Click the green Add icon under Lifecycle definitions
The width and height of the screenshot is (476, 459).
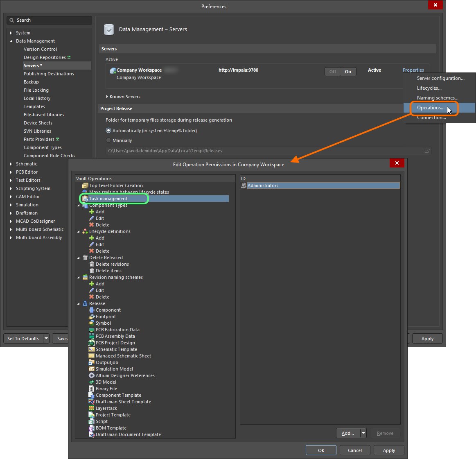click(x=92, y=238)
